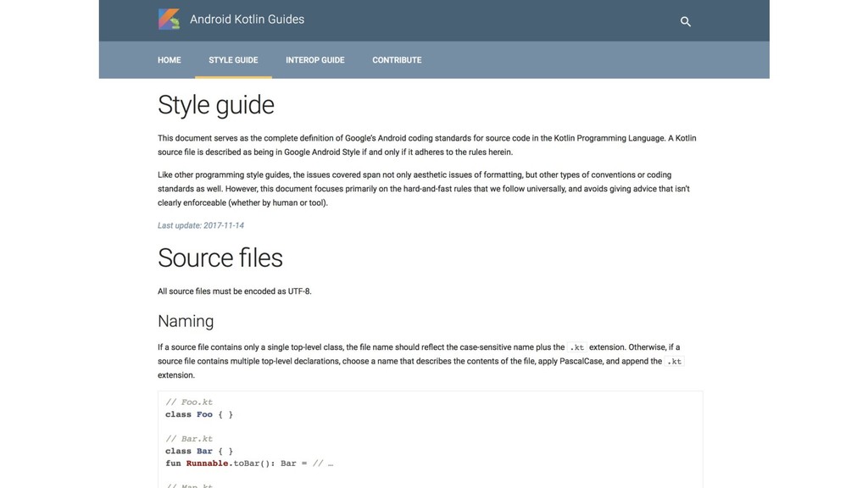Click the Android Kotlin Guides site title
This screenshot has width=868, height=488.
coord(247,19)
